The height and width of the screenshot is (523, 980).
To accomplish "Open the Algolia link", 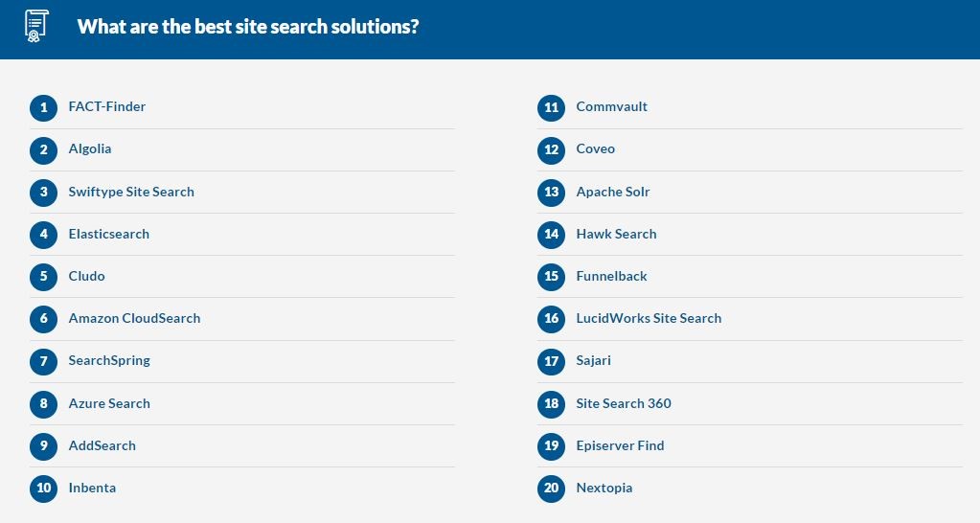I will [x=90, y=148].
